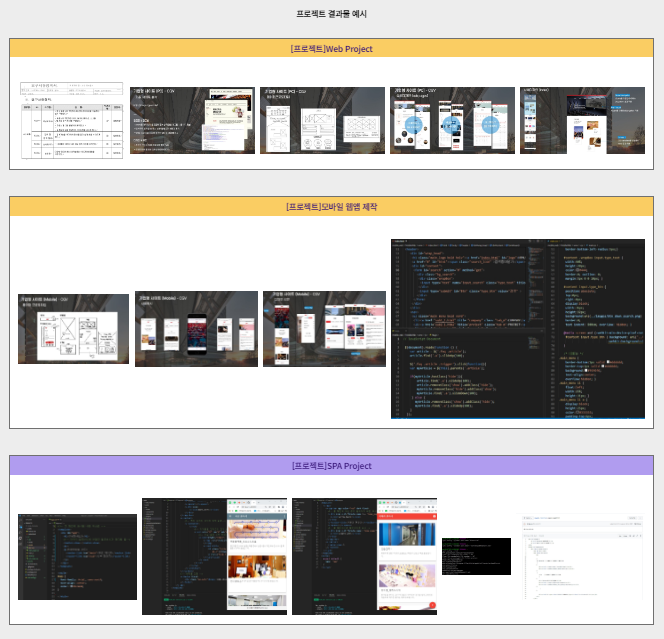Image resolution: width=664 pixels, height=639 pixels.
Task: Open the first dark slide in Web Project
Action: pyautogui.click(x=192, y=120)
